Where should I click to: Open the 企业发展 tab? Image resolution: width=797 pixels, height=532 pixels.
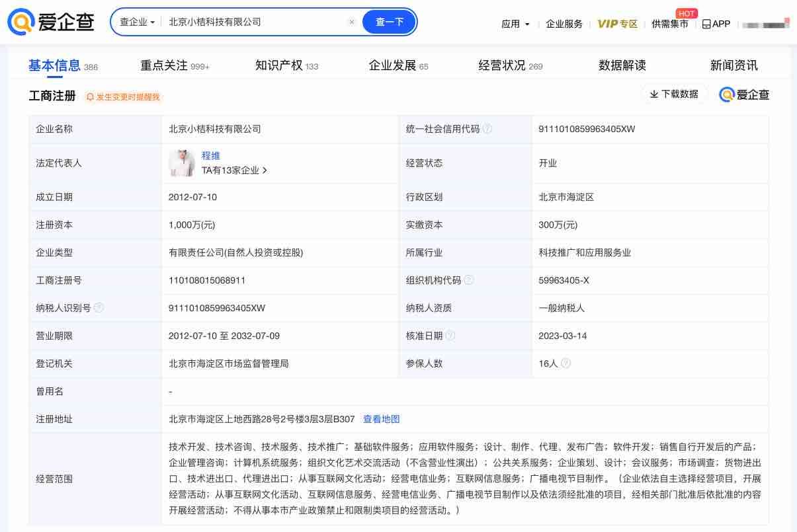(x=398, y=65)
